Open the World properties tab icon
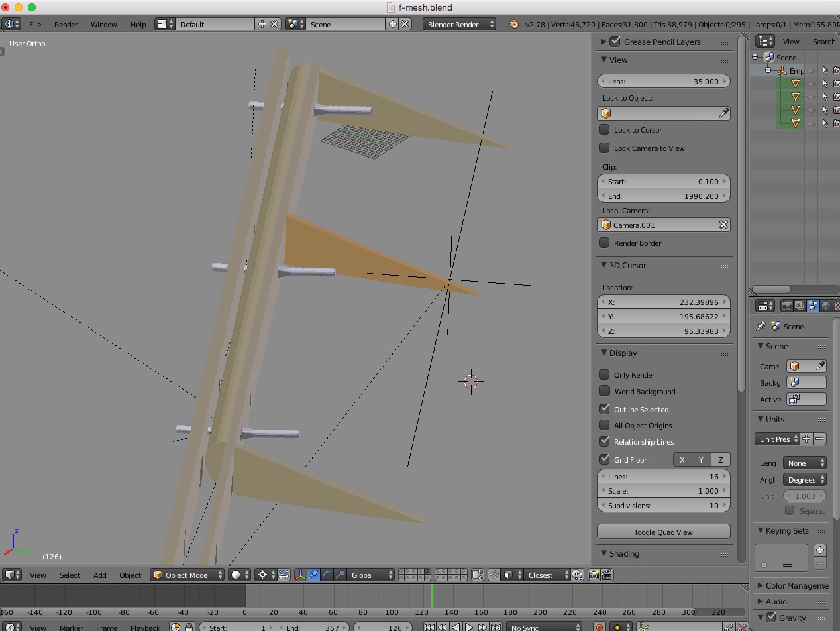This screenshot has height=631, width=840. pyautogui.click(x=825, y=306)
